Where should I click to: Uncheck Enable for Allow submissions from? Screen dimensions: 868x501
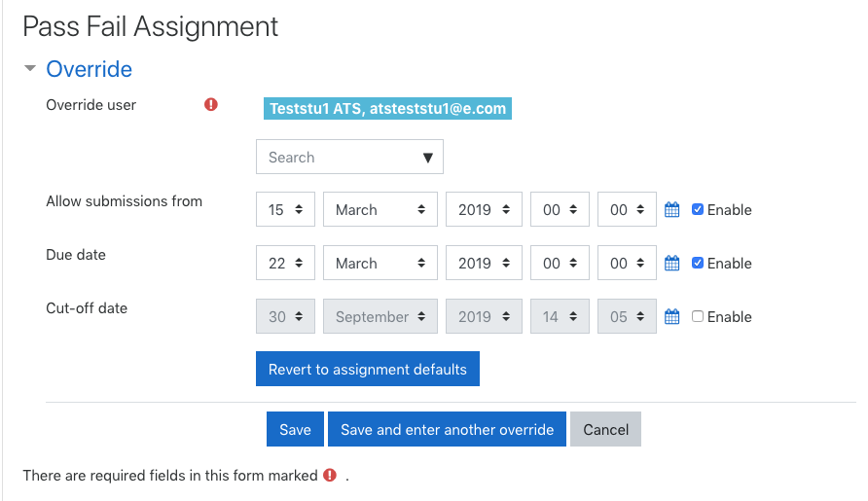[698, 209]
